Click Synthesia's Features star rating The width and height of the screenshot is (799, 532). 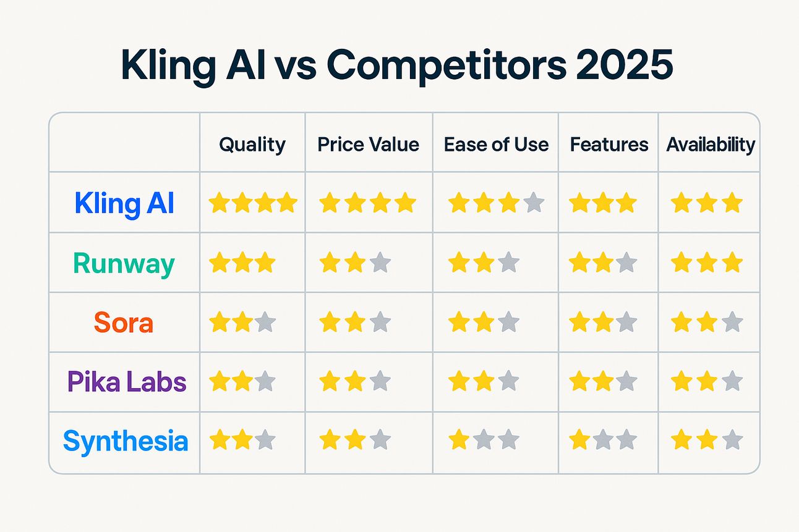[603, 441]
